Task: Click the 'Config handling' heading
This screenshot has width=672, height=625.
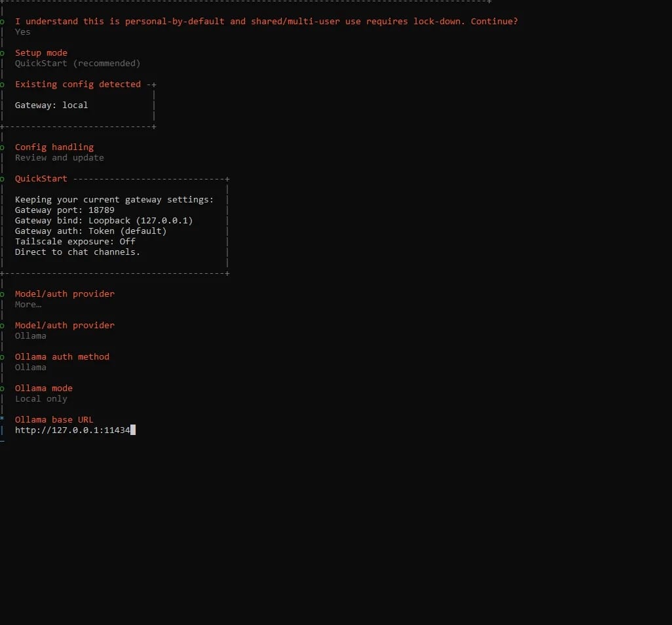Action: (x=54, y=147)
